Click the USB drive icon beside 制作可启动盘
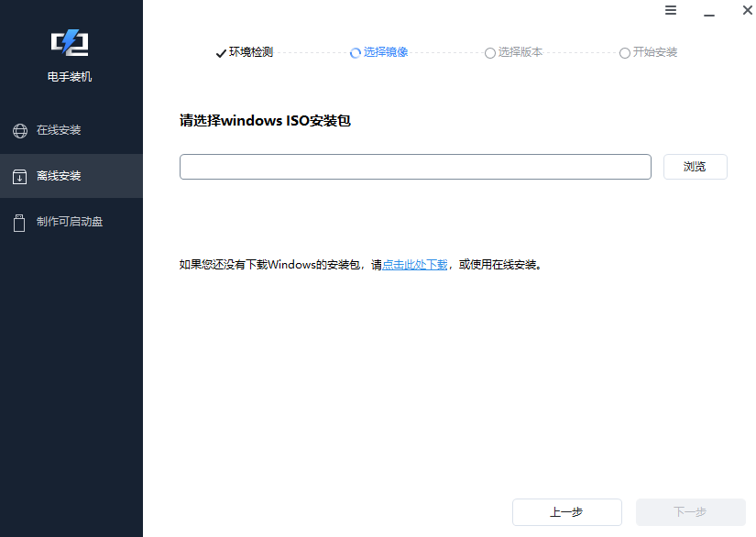Viewport: 756px width, 537px height. [x=19, y=221]
